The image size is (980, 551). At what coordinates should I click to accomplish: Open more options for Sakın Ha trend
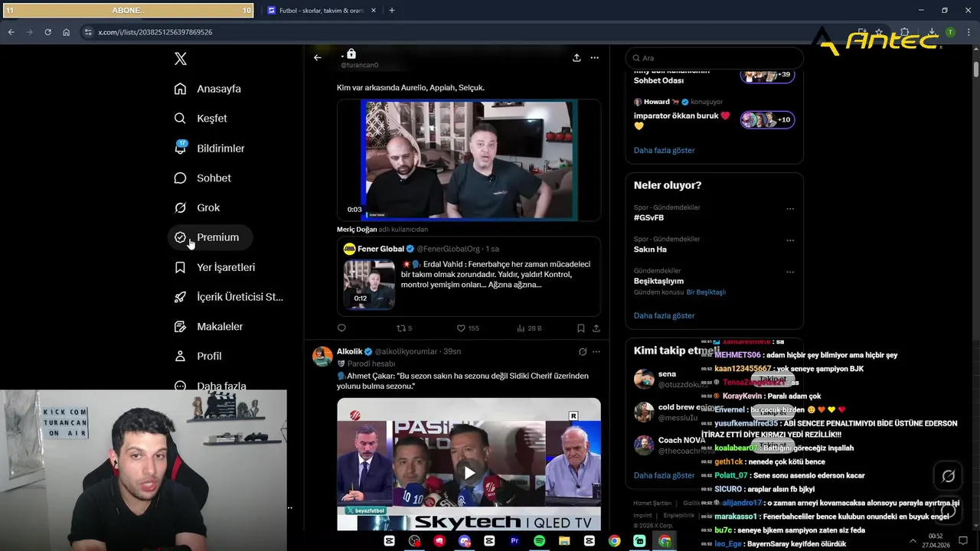[x=790, y=240]
